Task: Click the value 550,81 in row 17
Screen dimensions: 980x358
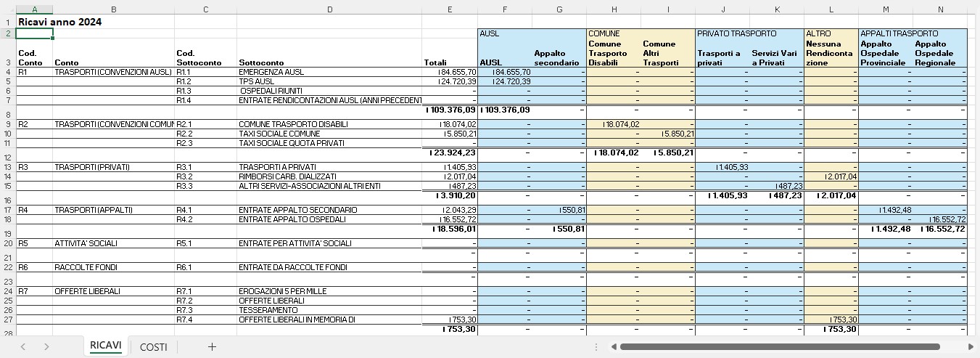Action: point(559,210)
